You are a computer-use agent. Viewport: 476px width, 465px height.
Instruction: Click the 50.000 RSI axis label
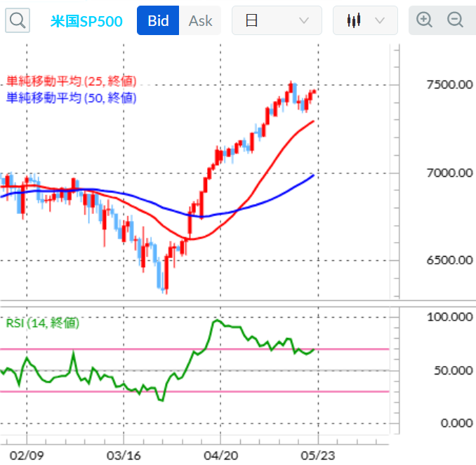(454, 370)
